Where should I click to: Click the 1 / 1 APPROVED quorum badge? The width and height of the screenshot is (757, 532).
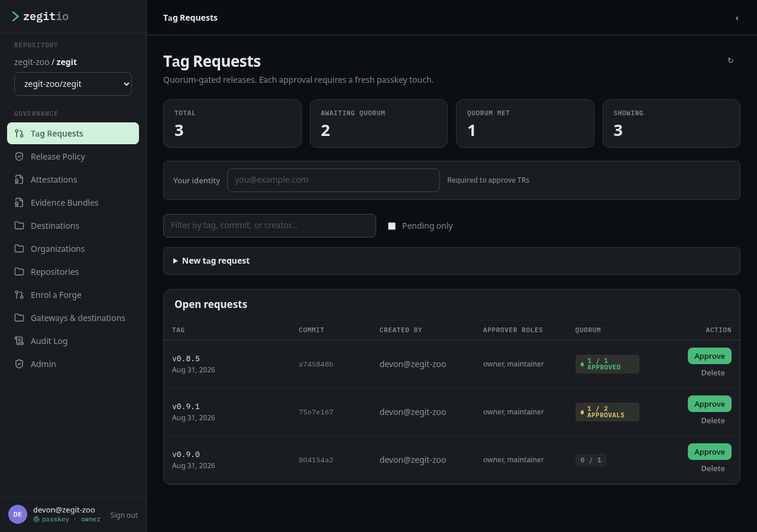pos(607,364)
